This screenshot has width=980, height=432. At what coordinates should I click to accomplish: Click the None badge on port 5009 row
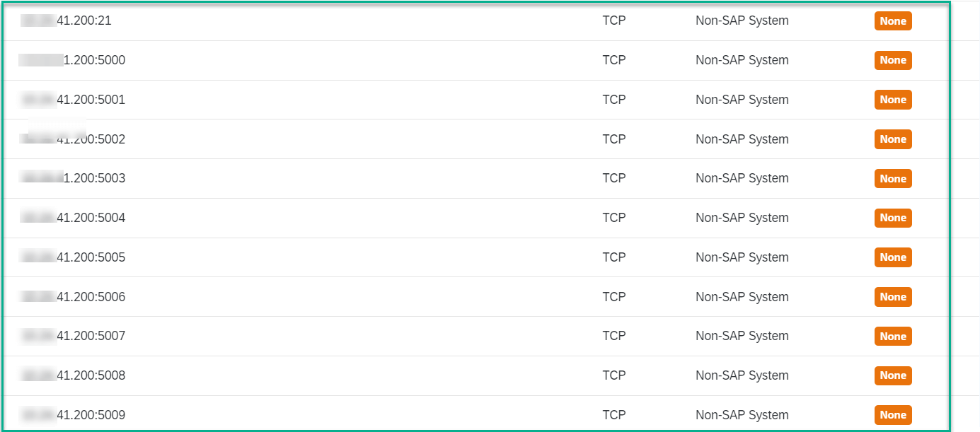892,415
